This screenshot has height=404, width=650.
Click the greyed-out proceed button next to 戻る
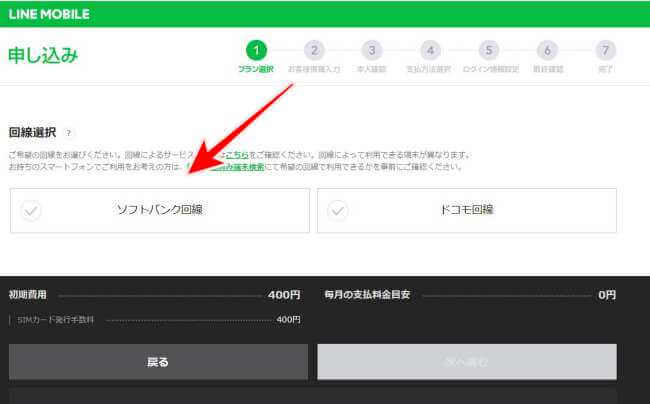(x=467, y=362)
